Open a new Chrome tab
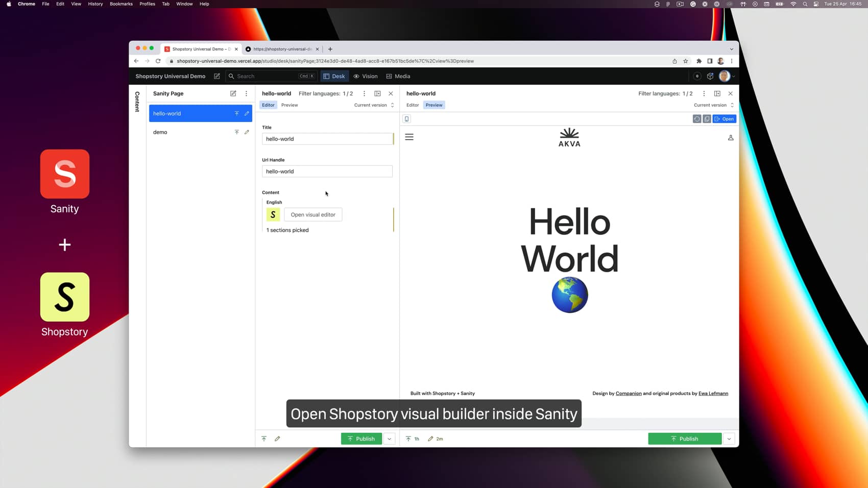Viewport: 868px width, 488px height. (330, 49)
